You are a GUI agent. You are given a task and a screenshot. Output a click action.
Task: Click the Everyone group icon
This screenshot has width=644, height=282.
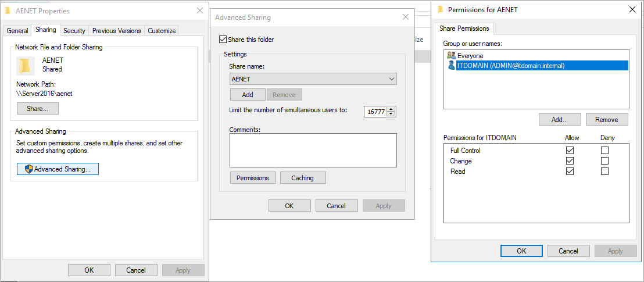click(x=451, y=55)
